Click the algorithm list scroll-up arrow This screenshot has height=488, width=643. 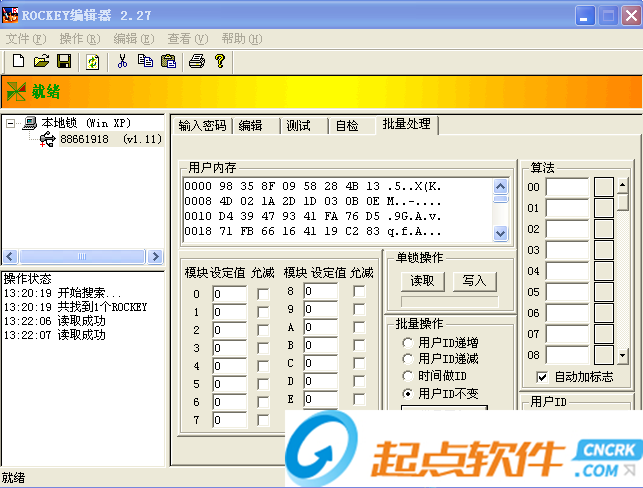point(622,185)
